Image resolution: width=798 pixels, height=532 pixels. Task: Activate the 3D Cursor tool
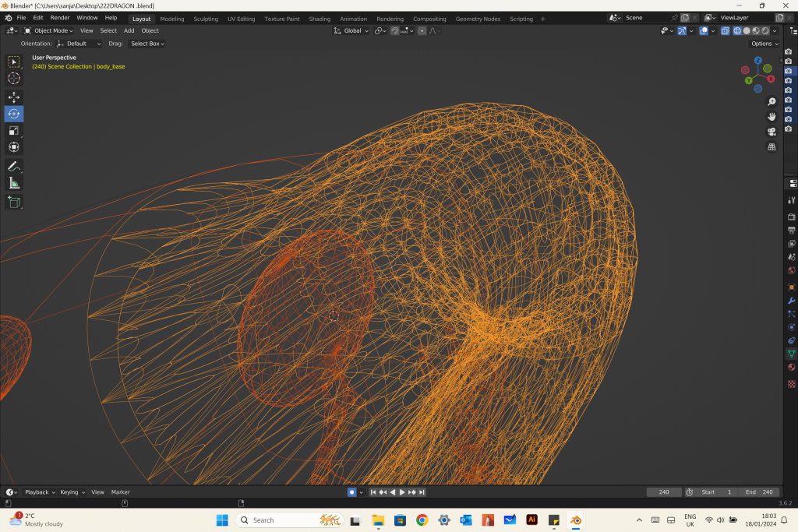[x=14, y=79]
